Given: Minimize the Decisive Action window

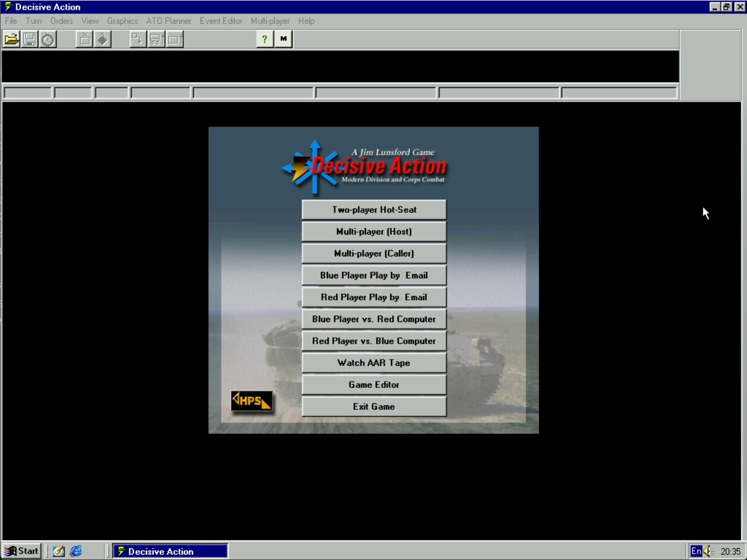Looking at the screenshot, I should 715,7.
